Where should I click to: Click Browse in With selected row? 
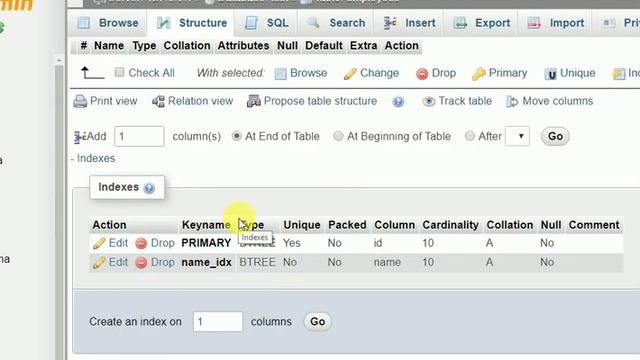coord(301,73)
